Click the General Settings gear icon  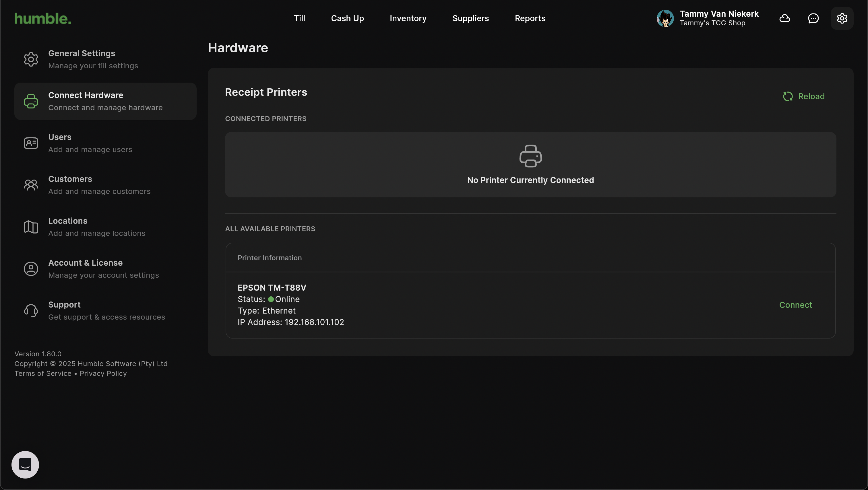[31, 59]
